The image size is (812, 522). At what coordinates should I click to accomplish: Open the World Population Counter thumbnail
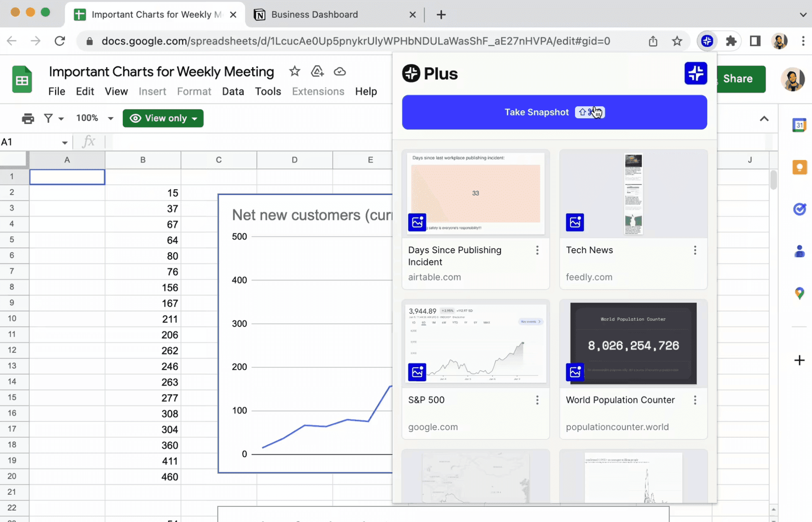pyautogui.click(x=633, y=343)
